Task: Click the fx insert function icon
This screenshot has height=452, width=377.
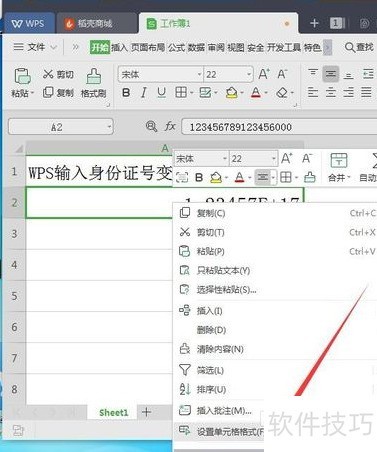Action: point(170,126)
